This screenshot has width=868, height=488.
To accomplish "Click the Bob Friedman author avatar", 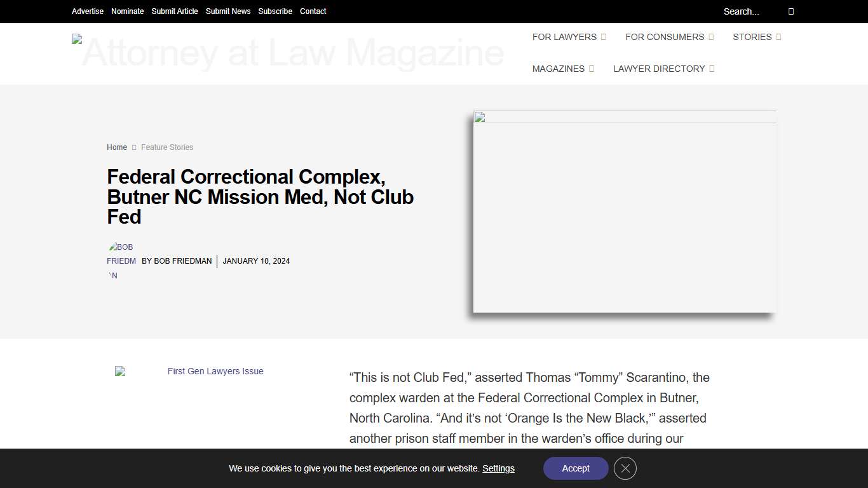I will [x=121, y=261].
